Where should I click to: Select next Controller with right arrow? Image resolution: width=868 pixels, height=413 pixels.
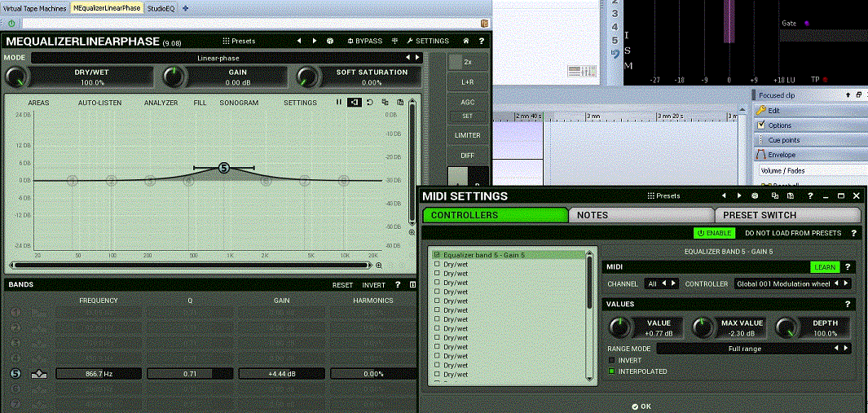[x=847, y=283]
